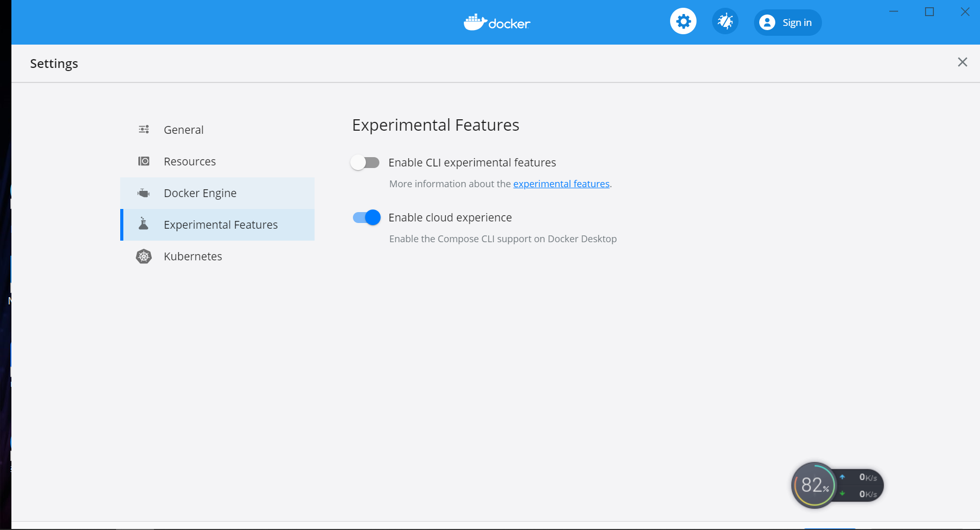Disable the cloud experience toggle

pyautogui.click(x=366, y=217)
